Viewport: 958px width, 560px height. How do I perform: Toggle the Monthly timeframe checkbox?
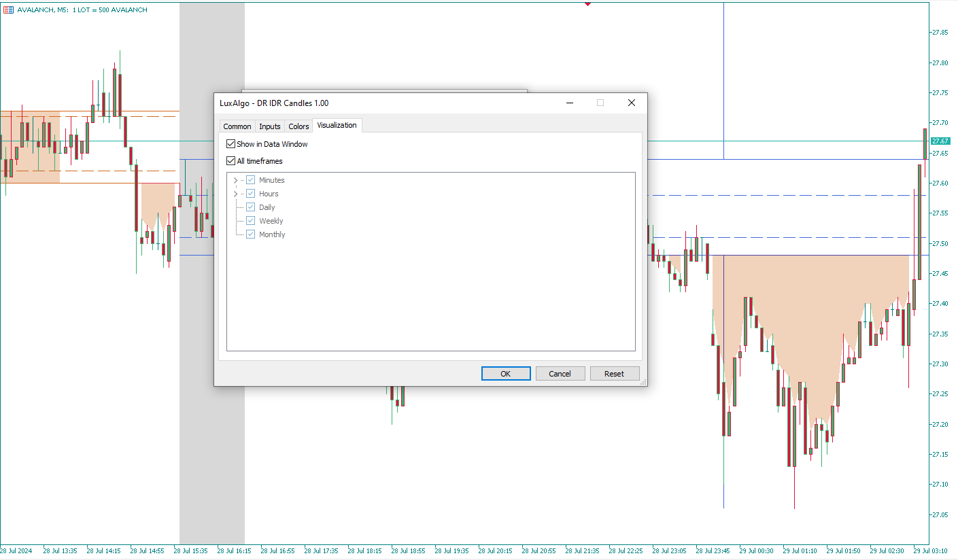coord(251,234)
